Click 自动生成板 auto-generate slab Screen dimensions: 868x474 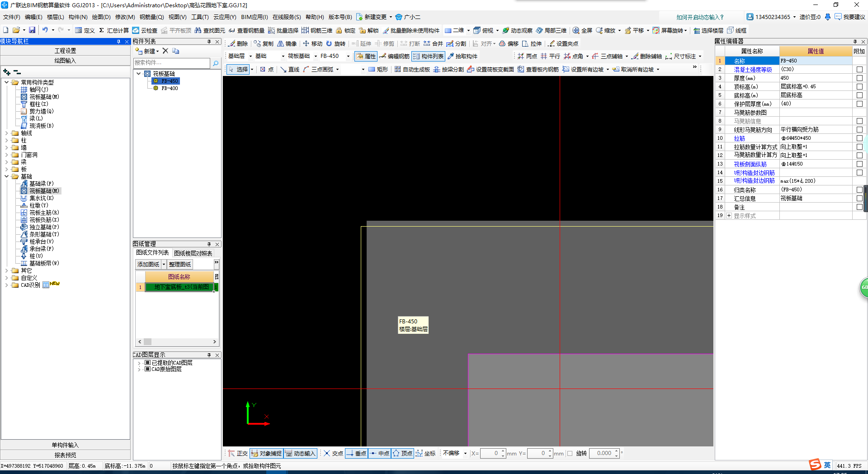[412, 69]
